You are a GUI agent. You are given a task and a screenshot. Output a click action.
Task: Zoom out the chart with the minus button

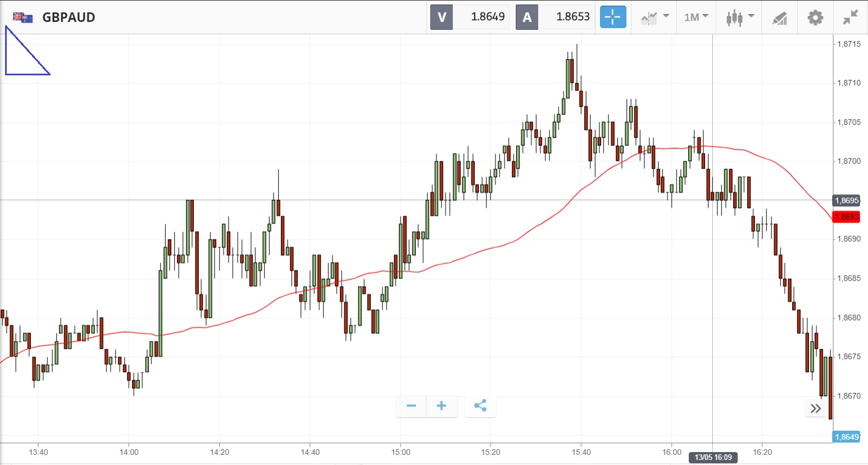click(411, 405)
